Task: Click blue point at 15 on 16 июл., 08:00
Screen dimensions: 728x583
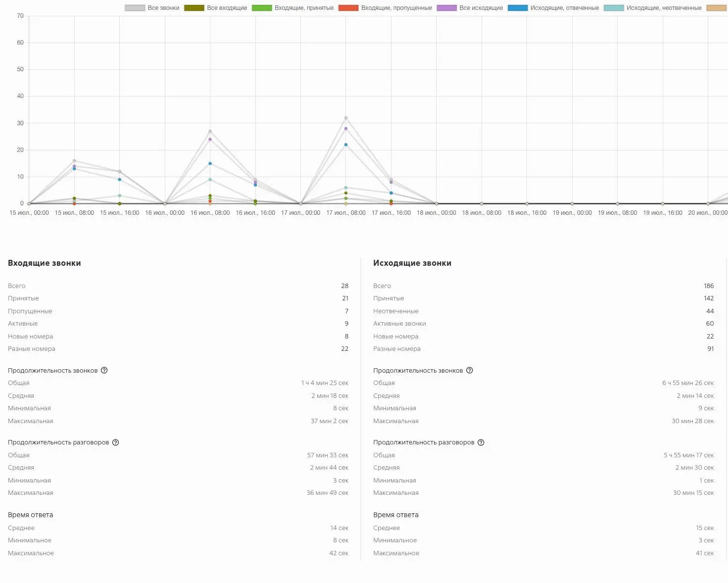Action: coord(210,163)
